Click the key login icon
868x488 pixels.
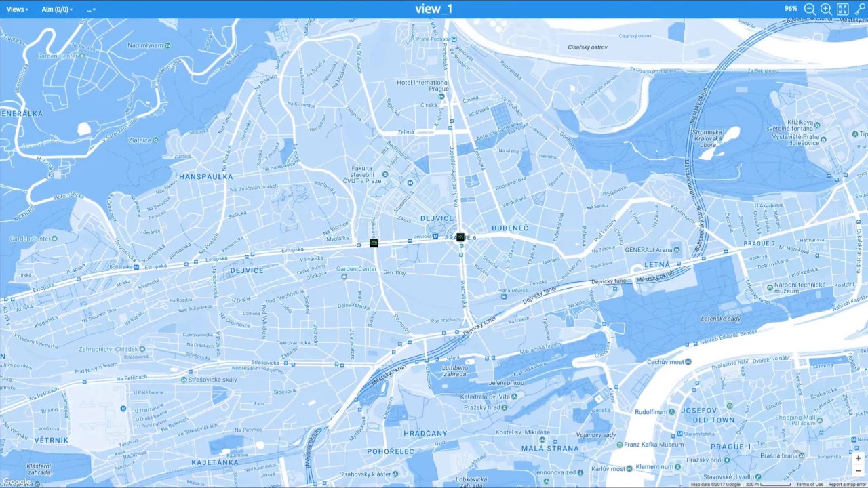tap(860, 9)
